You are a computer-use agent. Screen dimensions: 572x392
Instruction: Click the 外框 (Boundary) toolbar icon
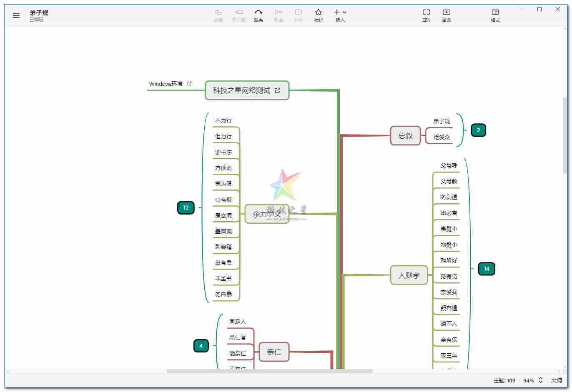point(299,15)
